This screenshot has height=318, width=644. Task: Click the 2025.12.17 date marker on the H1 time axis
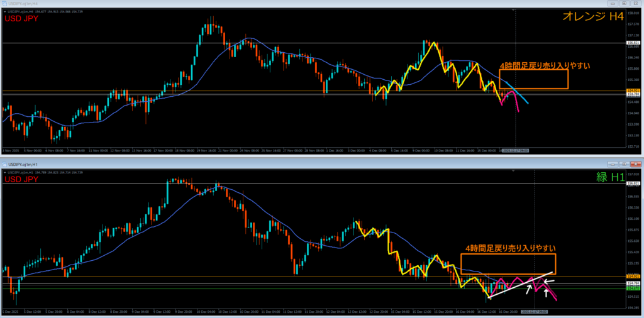(x=535, y=311)
